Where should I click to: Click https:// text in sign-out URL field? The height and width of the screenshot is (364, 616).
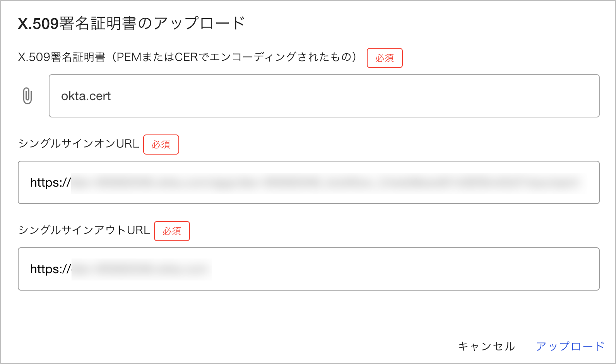(x=51, y=269)
